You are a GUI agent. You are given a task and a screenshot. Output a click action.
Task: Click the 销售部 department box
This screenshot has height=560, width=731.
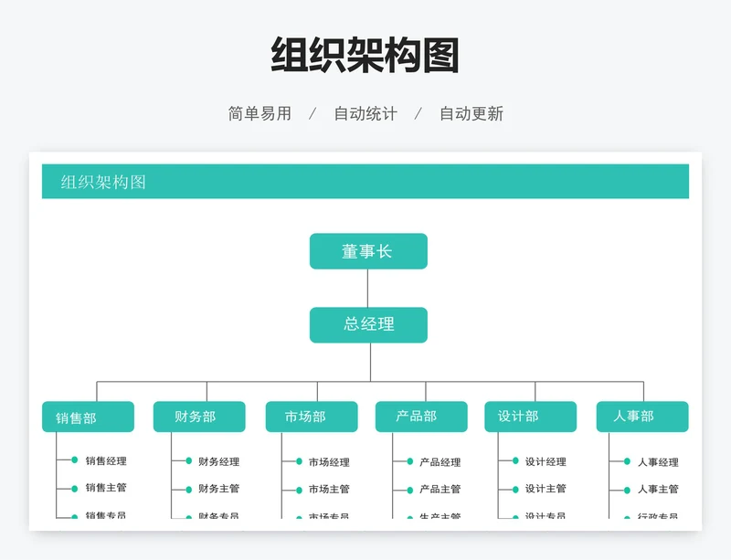click(88, 417)
